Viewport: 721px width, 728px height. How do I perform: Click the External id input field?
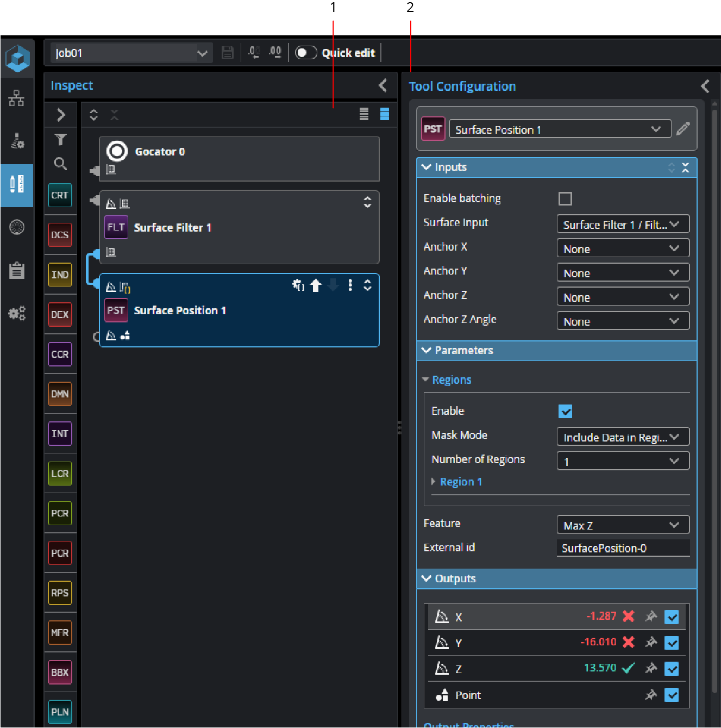[623, 548]
